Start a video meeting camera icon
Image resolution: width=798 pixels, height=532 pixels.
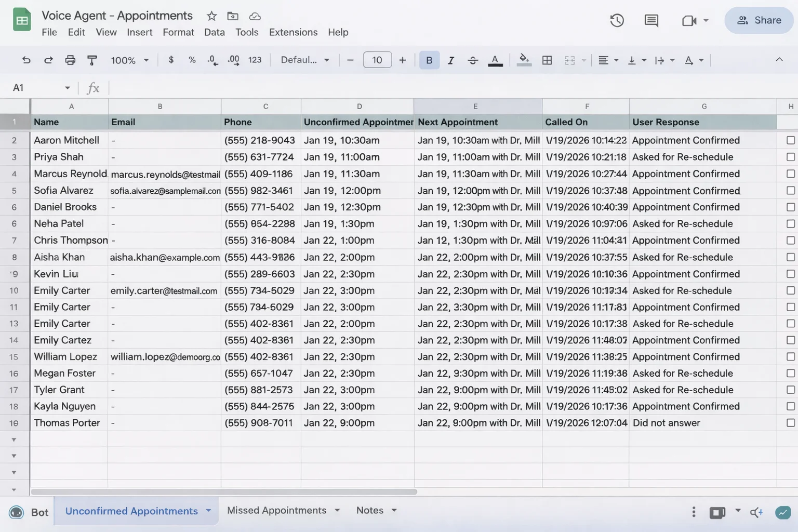689,20
